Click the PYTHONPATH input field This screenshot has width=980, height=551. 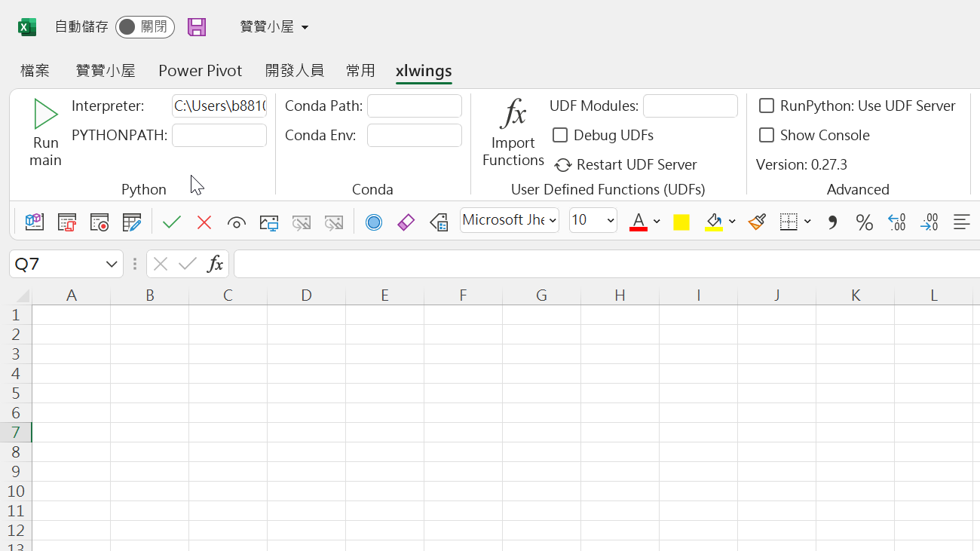coord(219,136)
